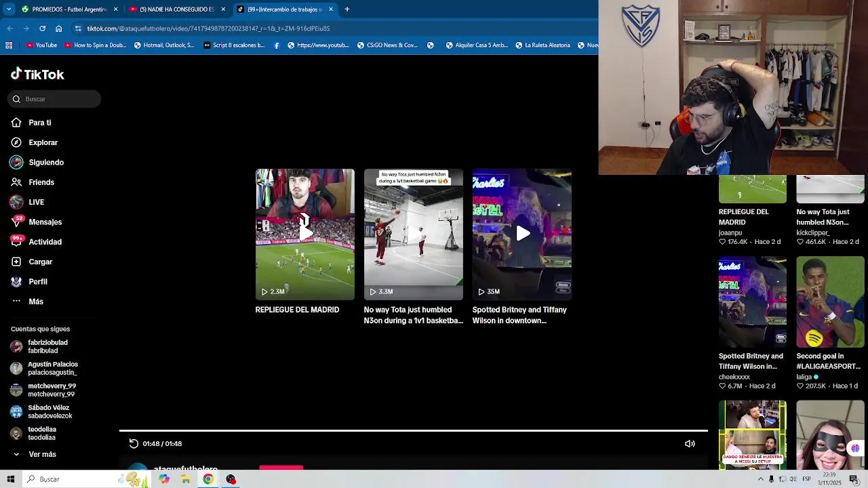Open joaanpu creator name
Viewport: 868px width, 488px height.
(x=730, y=232)
